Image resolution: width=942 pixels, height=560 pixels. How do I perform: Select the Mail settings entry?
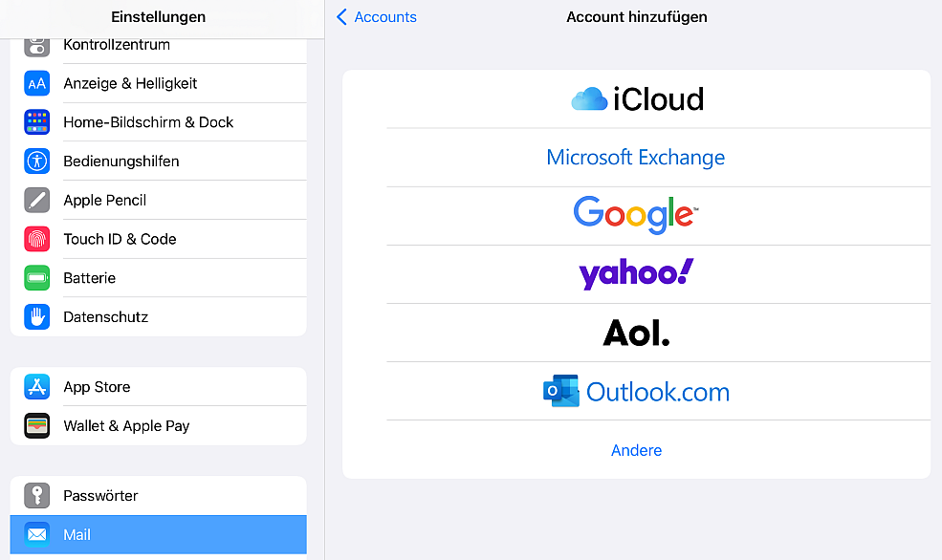click(x=159, y=535)
